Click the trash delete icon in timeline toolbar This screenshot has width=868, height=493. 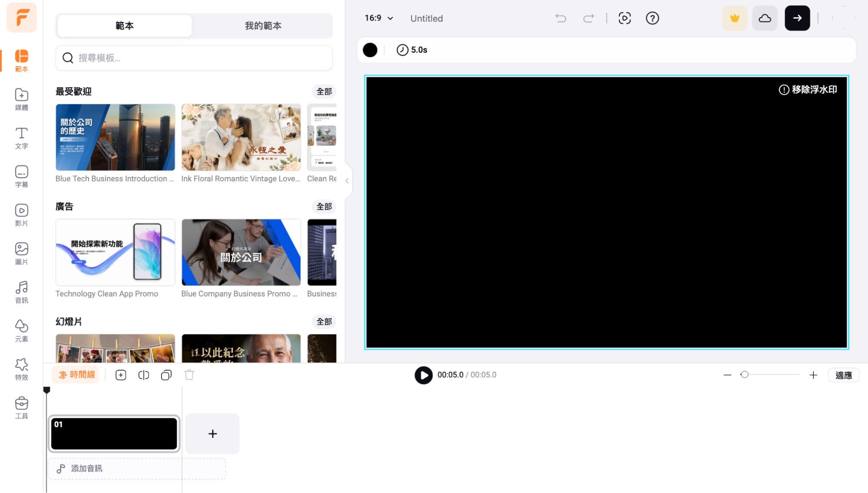[x=189, y=375]
